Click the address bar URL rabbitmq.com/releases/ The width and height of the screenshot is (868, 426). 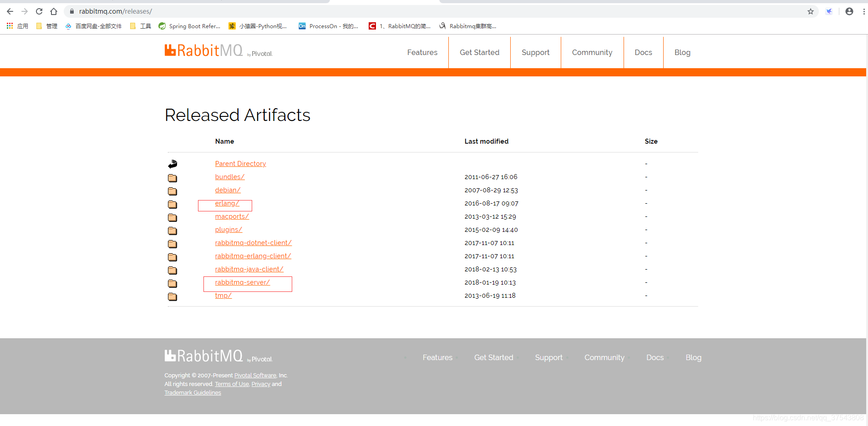pyautogui.click(x=116, y=11)
